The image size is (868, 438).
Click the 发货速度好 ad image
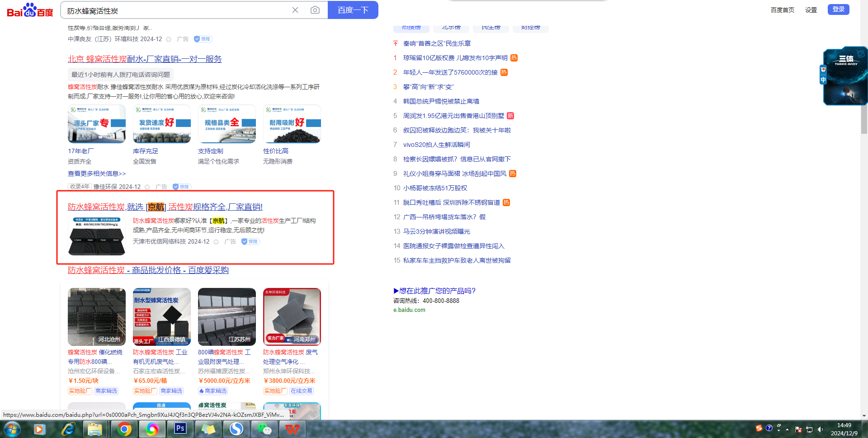pyautogui.click(x=162, y=124)
